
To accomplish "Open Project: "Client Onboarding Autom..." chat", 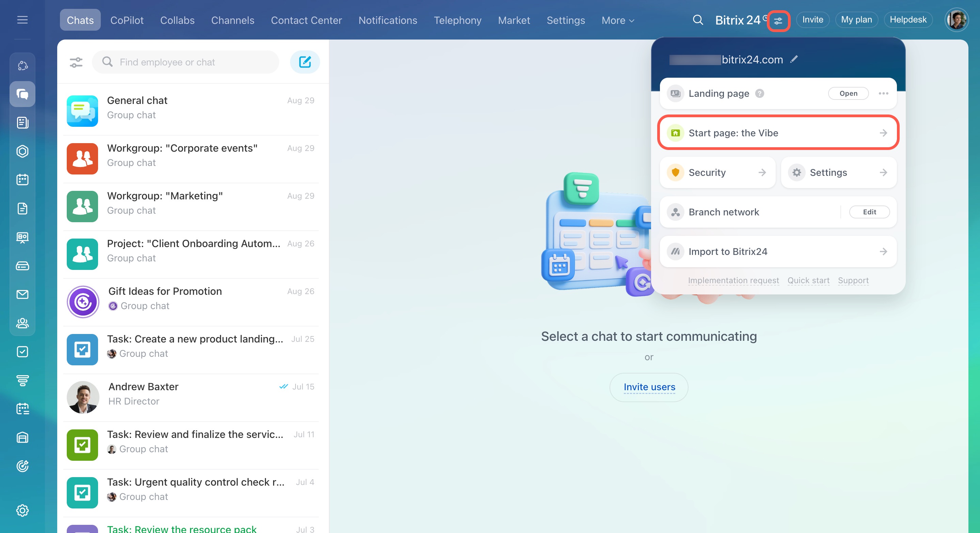I will pos(191,254).
